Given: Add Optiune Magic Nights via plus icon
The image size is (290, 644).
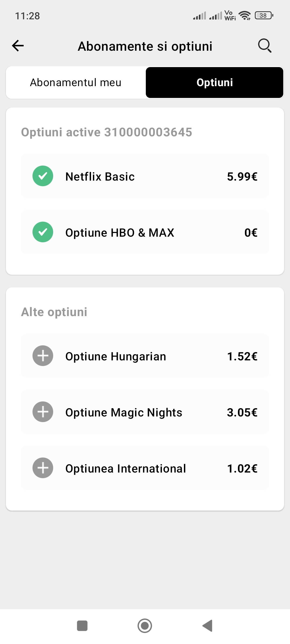Looking at the screenshot, I should click(43, 412).
